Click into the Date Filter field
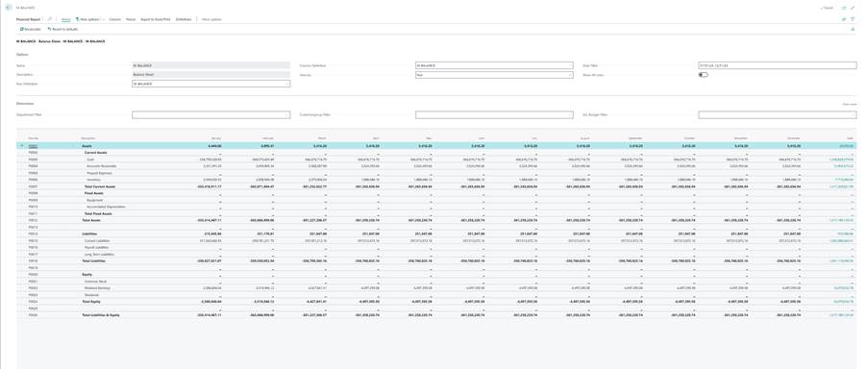 point(778,65)
